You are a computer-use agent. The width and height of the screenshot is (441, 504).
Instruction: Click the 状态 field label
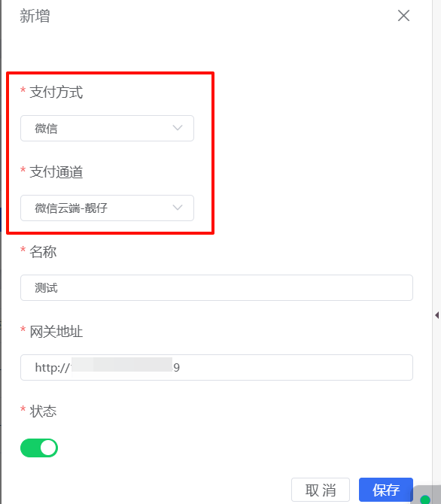coord(43,411)
